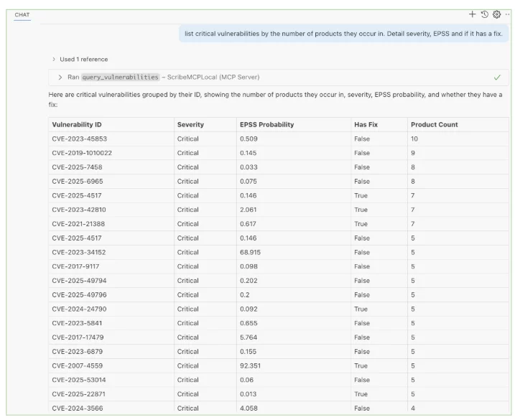Select CVE-2023-45853 table cell

[80, 139]
